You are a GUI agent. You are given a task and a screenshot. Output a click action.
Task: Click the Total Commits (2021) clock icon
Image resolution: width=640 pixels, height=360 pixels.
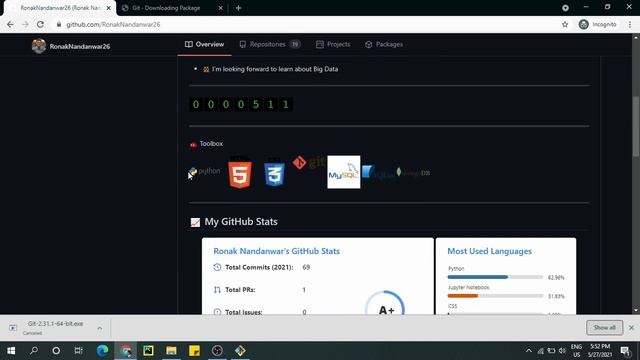pyautogui.click(x=217, y=267)
